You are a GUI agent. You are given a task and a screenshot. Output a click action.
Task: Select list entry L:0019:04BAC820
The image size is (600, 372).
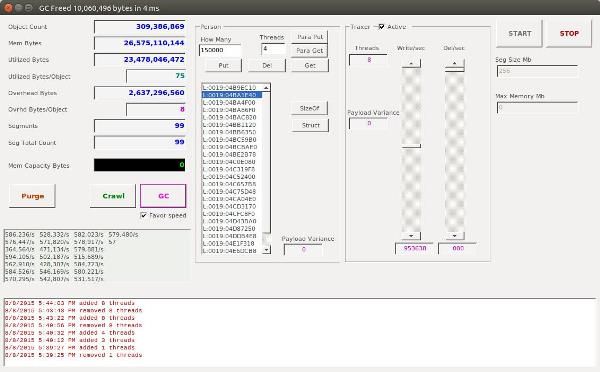pos(232,117)
